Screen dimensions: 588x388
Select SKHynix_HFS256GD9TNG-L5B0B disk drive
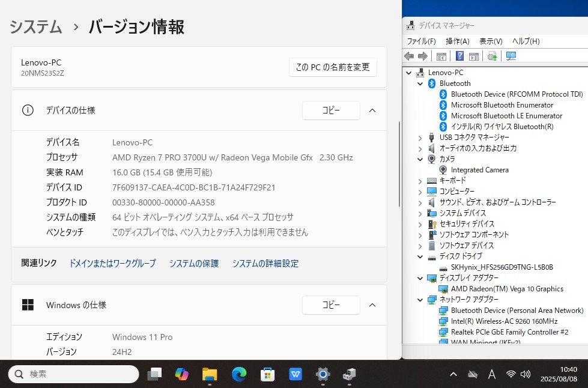502,267
